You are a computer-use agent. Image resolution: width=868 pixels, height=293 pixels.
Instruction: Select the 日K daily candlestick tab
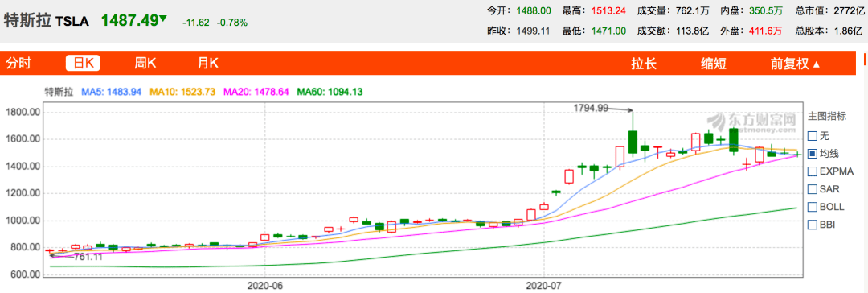point(83,64)
